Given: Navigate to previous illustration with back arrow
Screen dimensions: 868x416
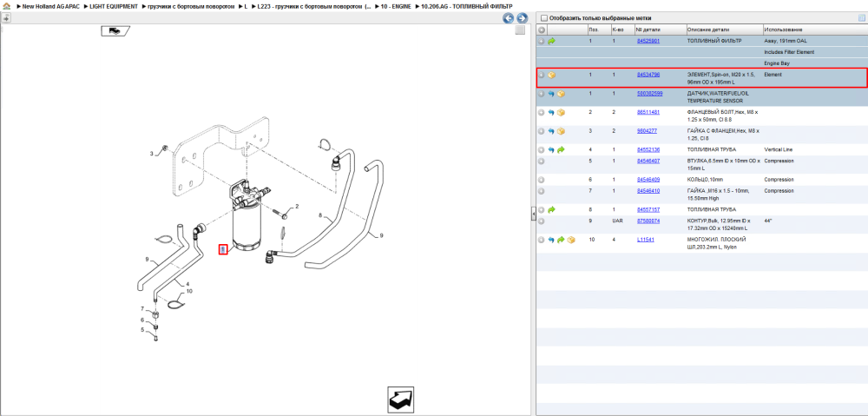Looking at the screenshot, I should coord(508,17).
